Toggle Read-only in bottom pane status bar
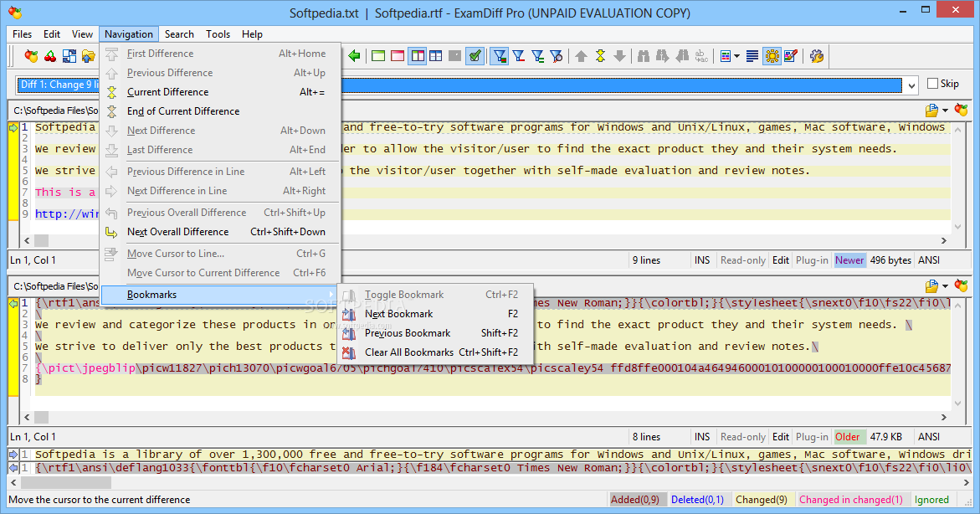 click(x=742, y=437)
